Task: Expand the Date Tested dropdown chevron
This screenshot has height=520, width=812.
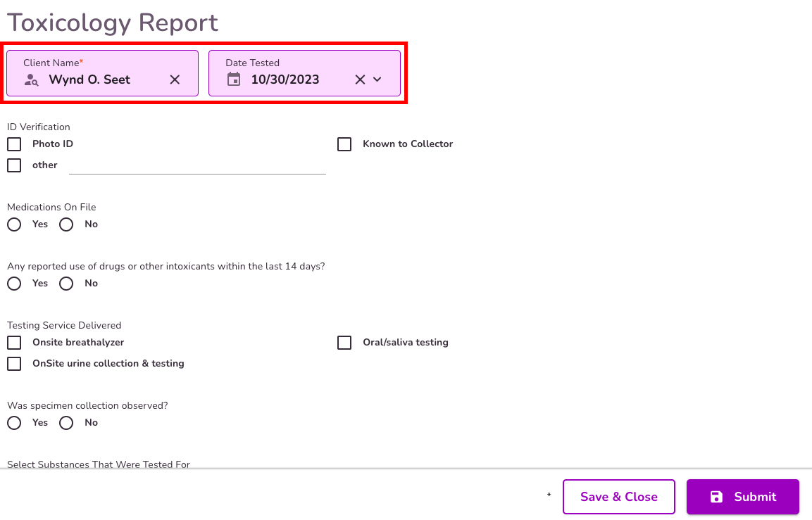Action: click(376, 80)
